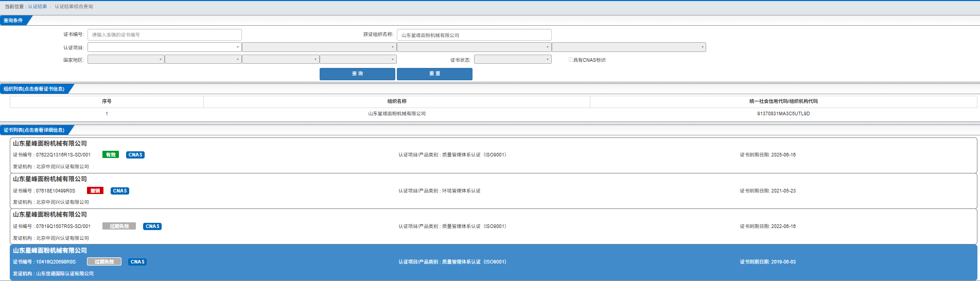The width and height of the screenshot is (980, 281).
Task: Click CNAS badge of certificate 10416Q20698R0S
Action: [x=137, y=262]
